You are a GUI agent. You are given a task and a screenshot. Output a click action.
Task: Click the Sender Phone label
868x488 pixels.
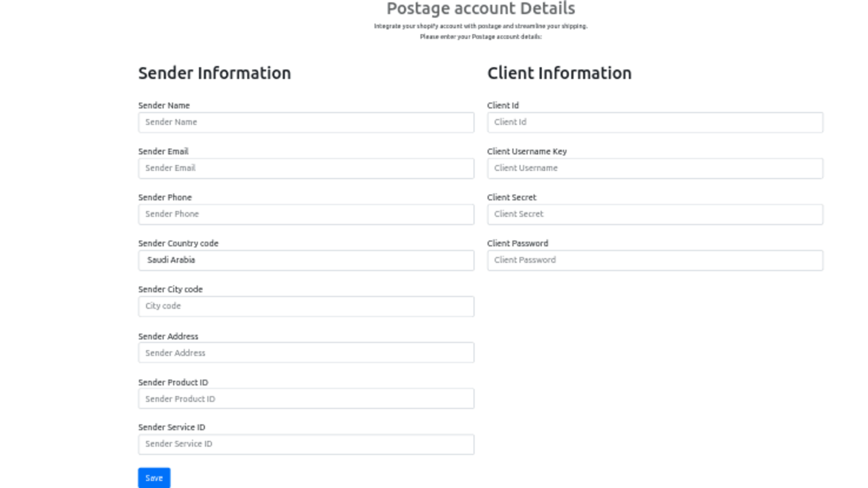(x=165, y=197)
